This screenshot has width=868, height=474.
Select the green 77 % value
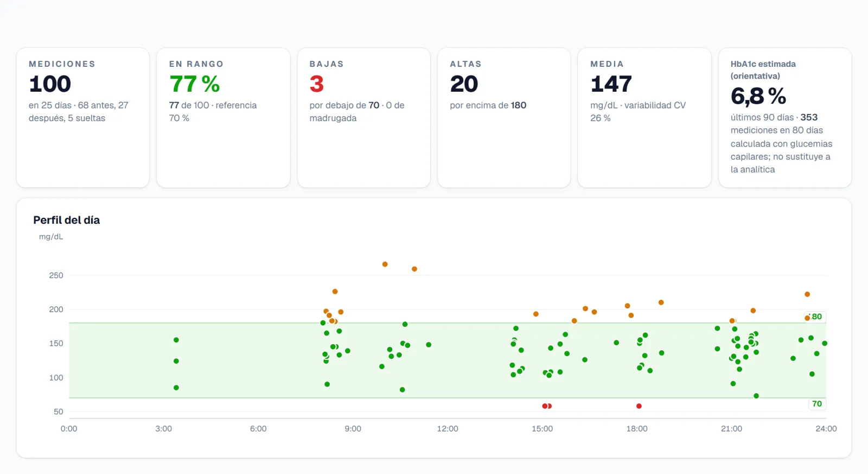tap(194, 84)
